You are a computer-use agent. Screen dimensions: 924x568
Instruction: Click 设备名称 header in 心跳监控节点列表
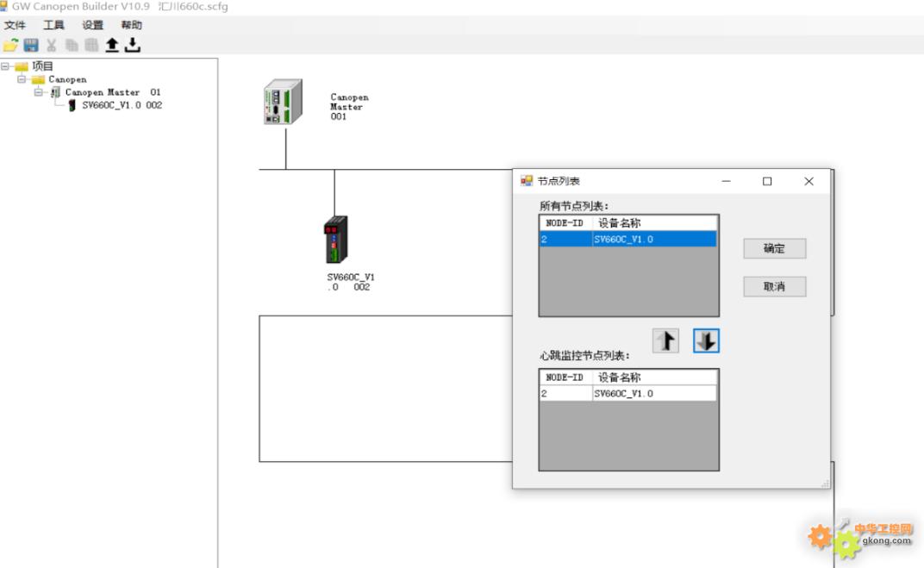coord(655,378)
